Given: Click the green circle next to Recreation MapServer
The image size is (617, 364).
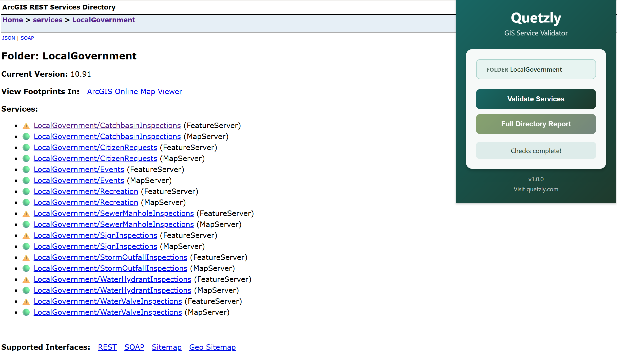Looking at the screenshot, I should [26, 202].
